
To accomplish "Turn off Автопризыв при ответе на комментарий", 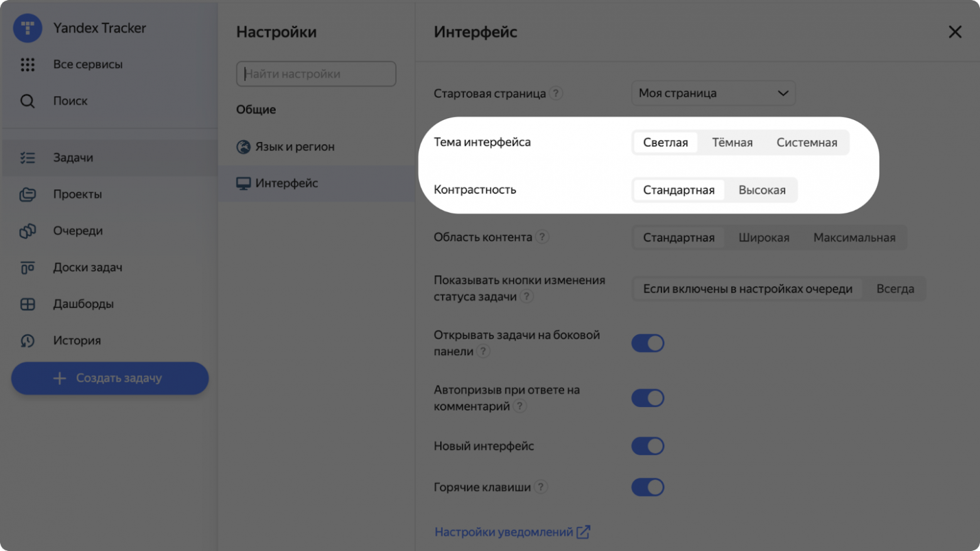I will [648, 398].
